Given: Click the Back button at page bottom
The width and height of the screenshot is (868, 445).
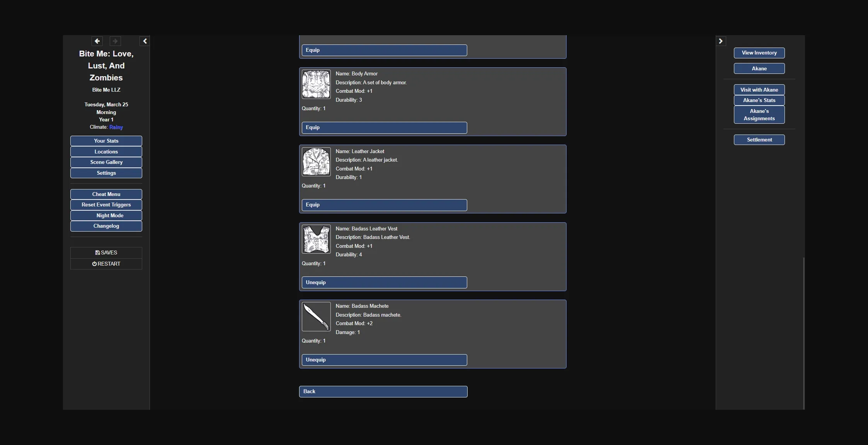Looking at the screenshot, I should [x=383, y=391].
